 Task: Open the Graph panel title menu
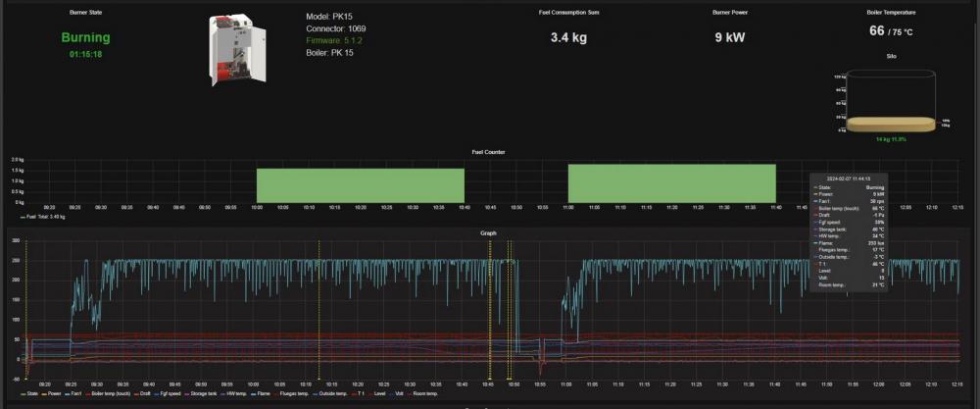(x=488, y=232)
